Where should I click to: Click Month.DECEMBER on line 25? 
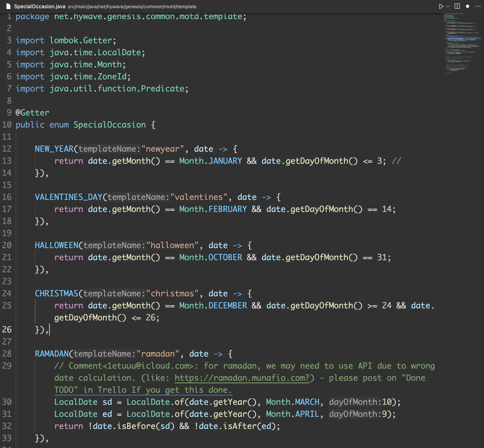point(213,306)
